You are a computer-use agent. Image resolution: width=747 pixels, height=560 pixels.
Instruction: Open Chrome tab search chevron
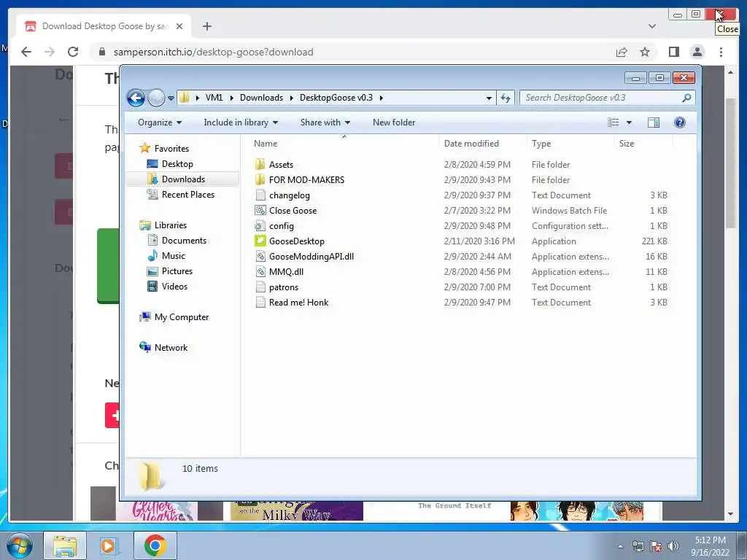(652, 26)
